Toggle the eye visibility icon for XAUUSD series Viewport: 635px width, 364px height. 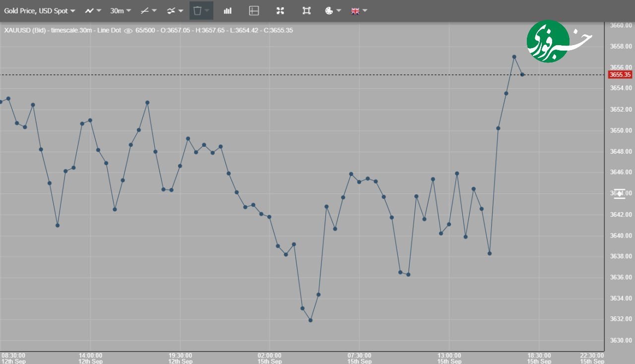128,30
